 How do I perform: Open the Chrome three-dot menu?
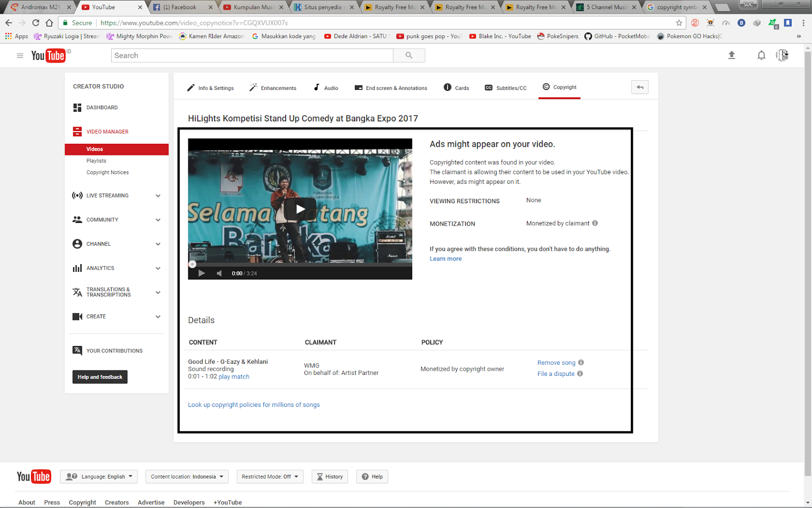point(803,23)
